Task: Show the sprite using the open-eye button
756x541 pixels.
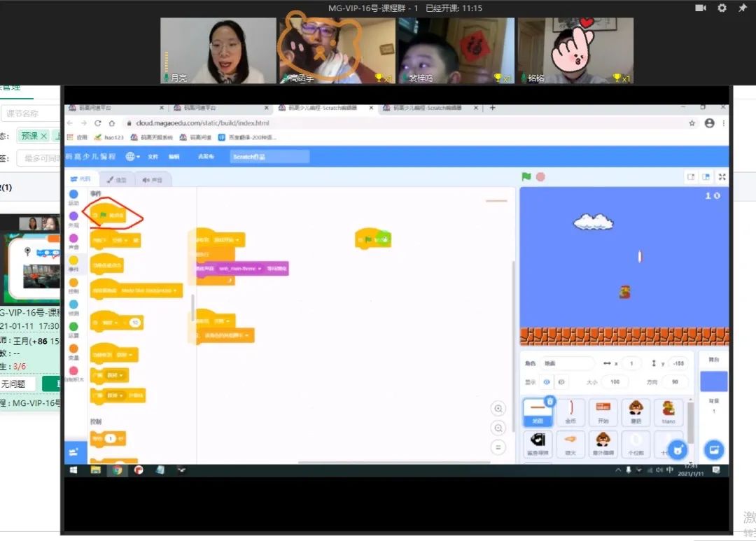Action: point(547,382)
